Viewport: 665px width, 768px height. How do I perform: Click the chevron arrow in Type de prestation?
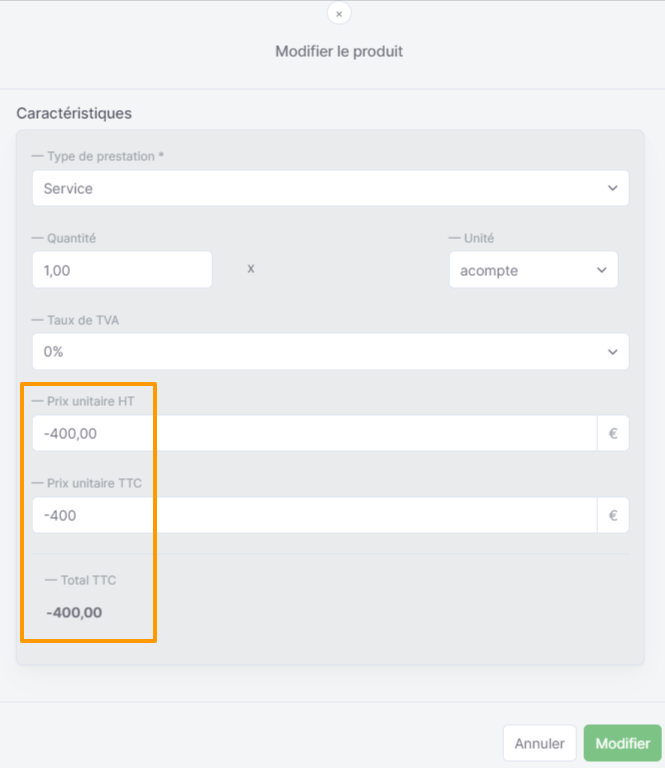[x=613, y=188]
